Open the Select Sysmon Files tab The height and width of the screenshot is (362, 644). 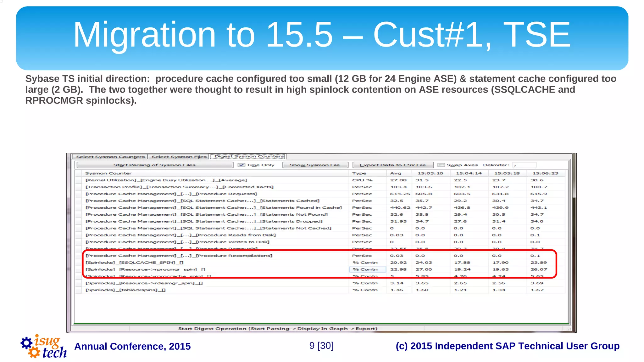click(x=179, y=157)
